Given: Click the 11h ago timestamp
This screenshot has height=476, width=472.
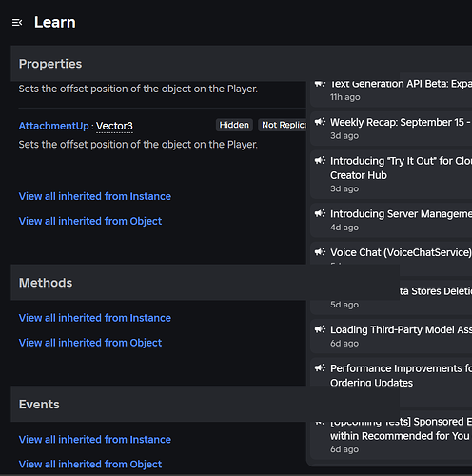Looking at the screenshot, I should (344, 97).
